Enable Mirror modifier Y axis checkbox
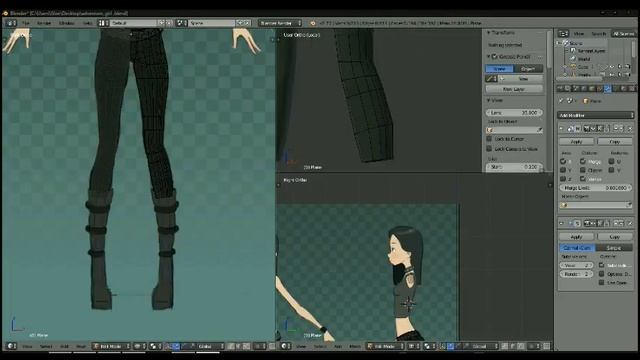 pos(563,170)
